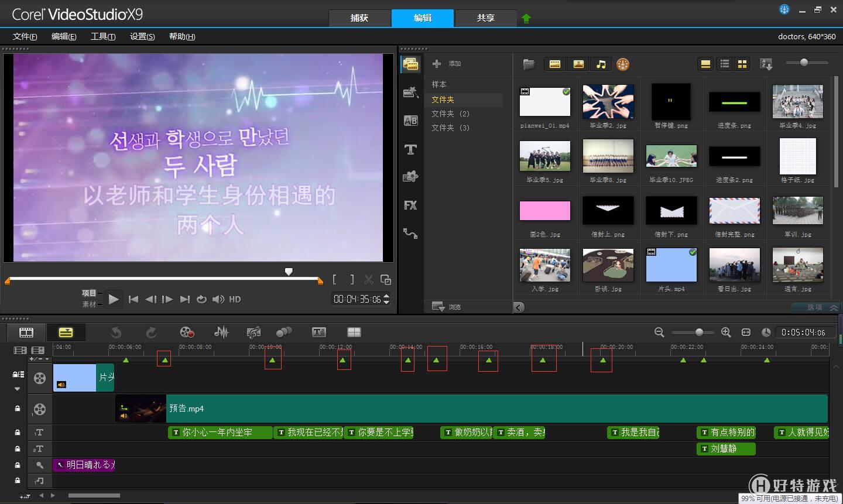Open the Media library panel icon
Screen dimensions: 843x504
[410, 64]
